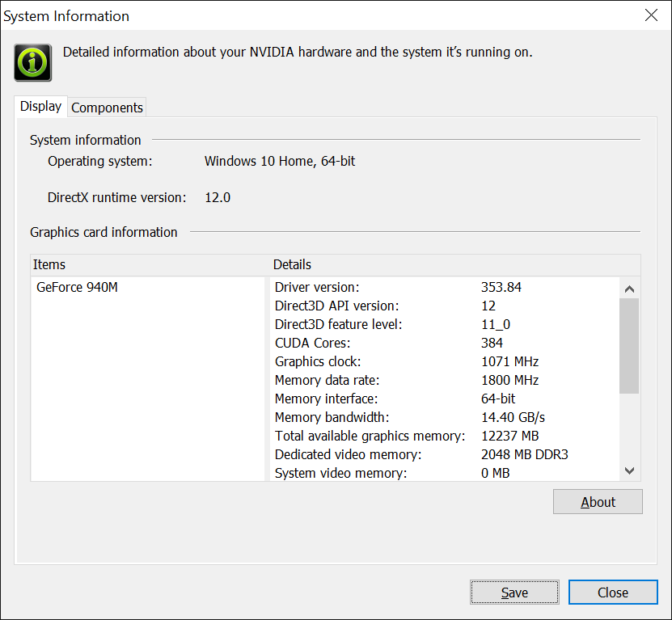The width and height of the screenshot is (672, 620).
Task: Click the CUDA Cores label
Action: click(312, 344)
